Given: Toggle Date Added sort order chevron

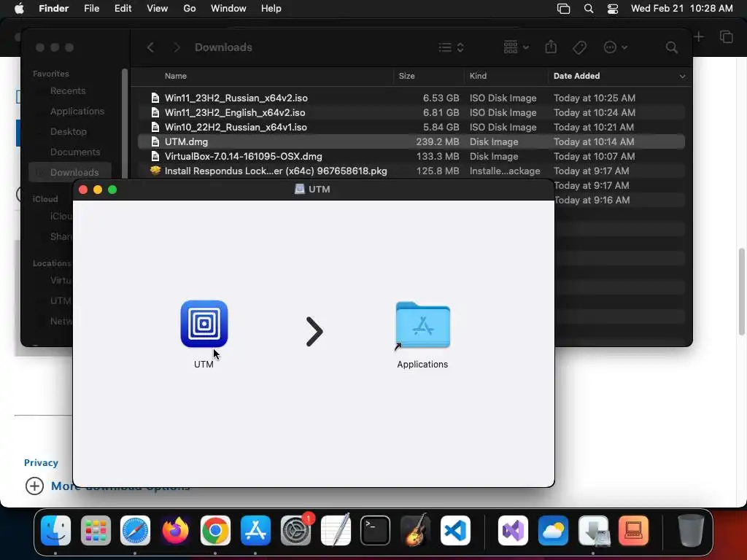Looking at the screenshot, I should tap(682, 76).
